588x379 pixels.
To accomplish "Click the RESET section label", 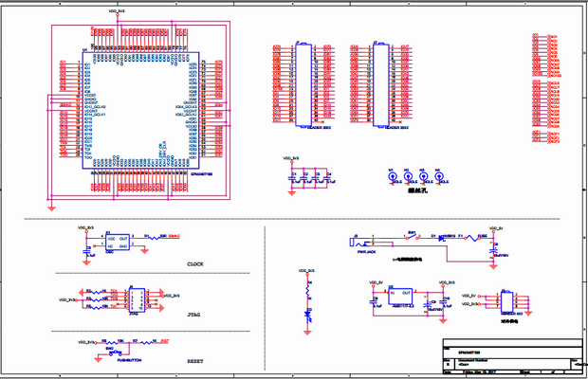I will tap(195, 361).
